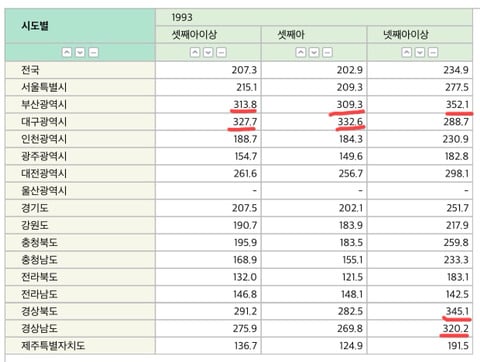Click the 191.5 value for 제주특별자치도
The image size is (480, 362).
[458, 346]
